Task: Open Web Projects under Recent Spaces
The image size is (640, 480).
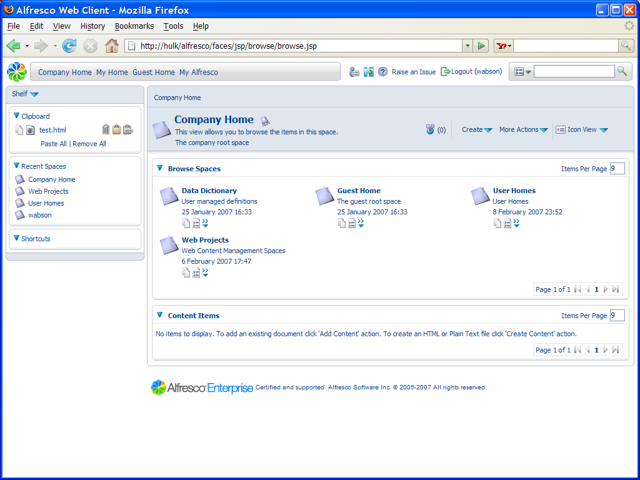Action: point(48,191)
